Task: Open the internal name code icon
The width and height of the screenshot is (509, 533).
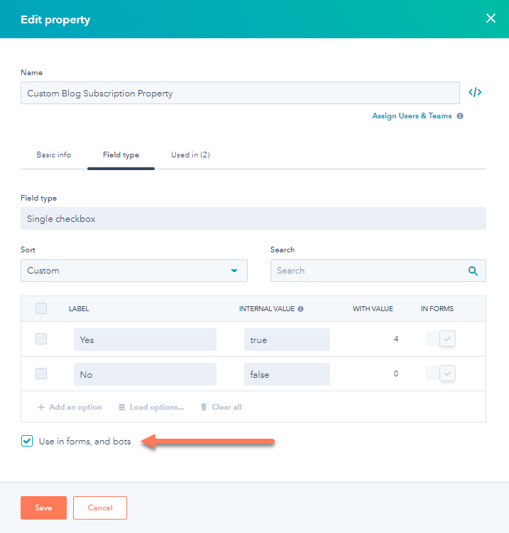Action: click(x=475, y=92)
